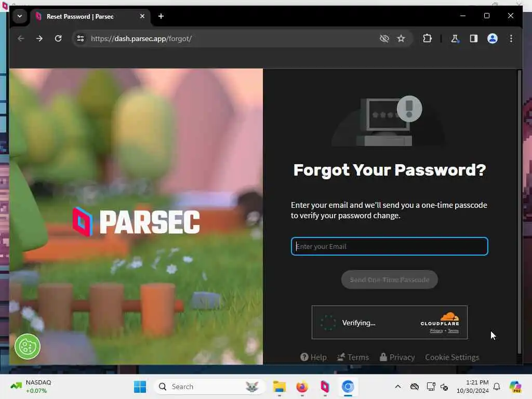Open the Chrome profile avatar
Viewport: 532px width, 399px height.
[493, 38]
